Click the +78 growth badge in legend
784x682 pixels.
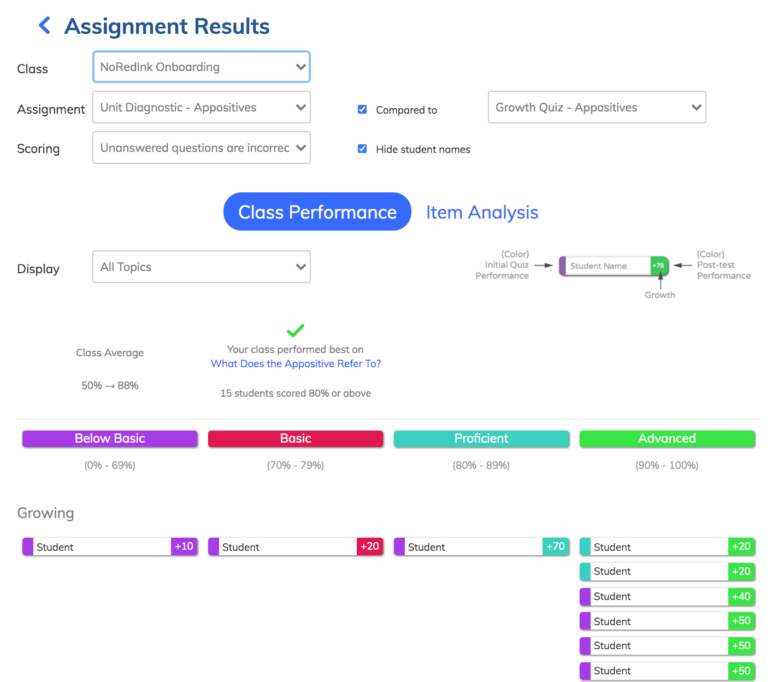tap(659, 266)
